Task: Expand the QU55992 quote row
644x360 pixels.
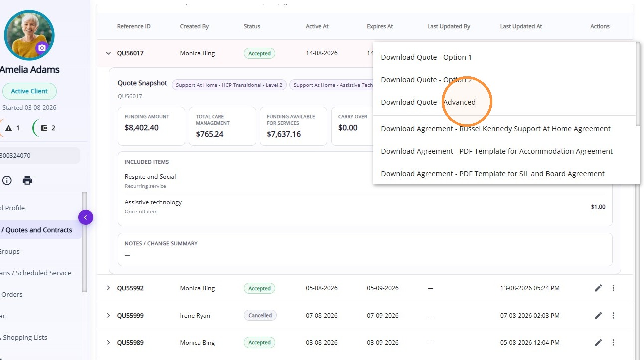Action: tap(108, 288)
